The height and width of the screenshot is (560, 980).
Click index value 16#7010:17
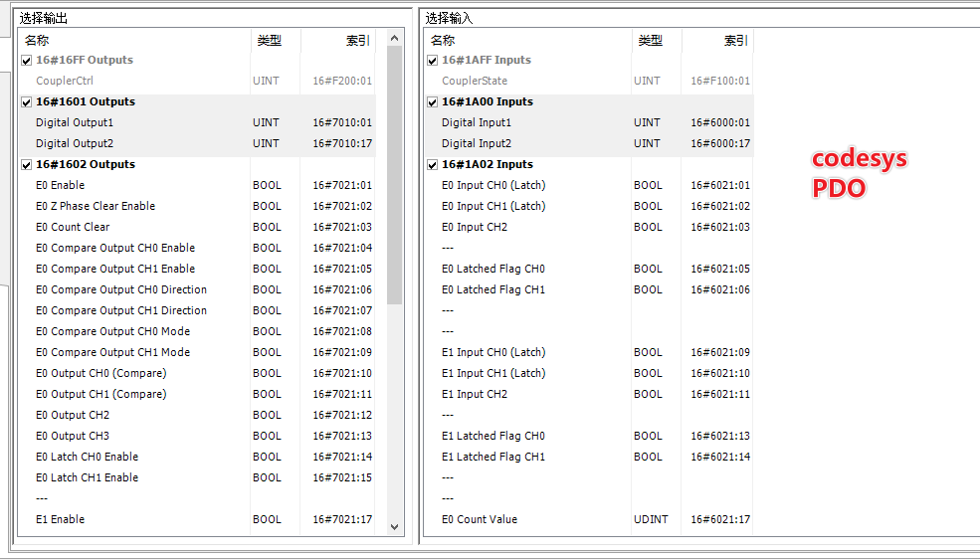(x=342, y=143)
